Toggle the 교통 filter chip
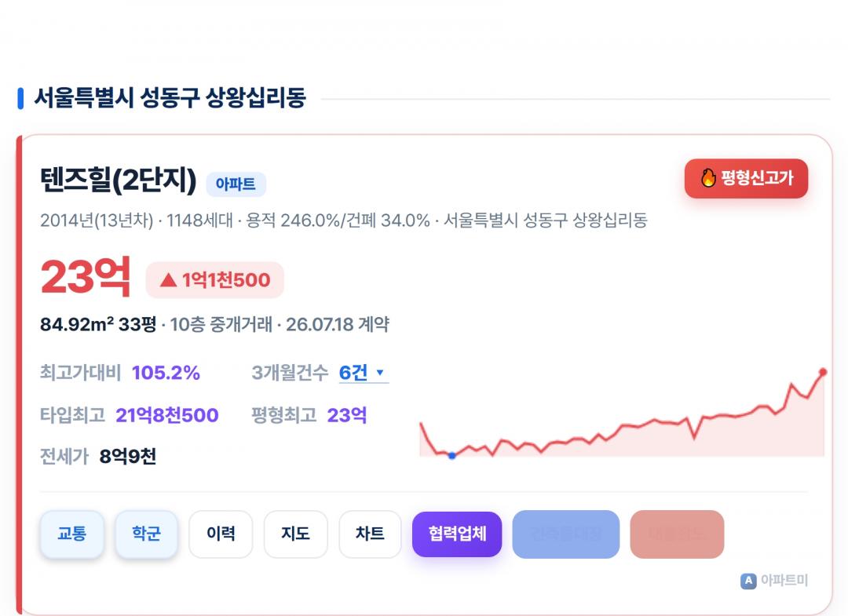The width and height of the screenshot is (848, 616). pos(72,534)
